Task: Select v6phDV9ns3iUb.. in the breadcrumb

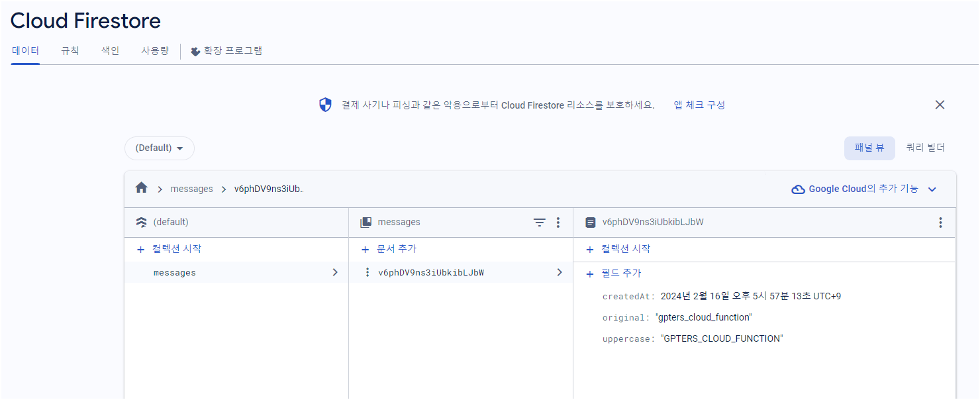Action: (x=269, y=189)
